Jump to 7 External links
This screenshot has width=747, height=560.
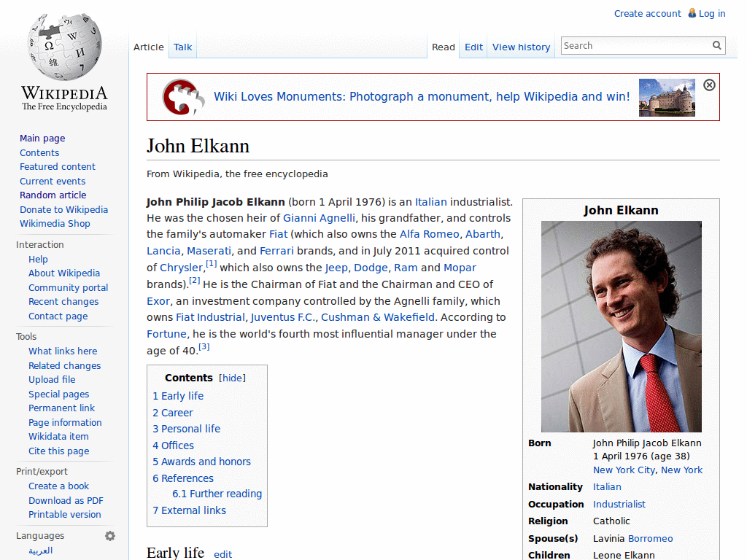tap(190, 510)
